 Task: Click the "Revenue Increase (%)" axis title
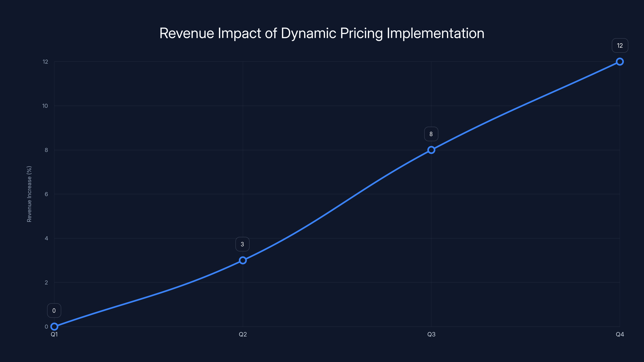point(29,194)
